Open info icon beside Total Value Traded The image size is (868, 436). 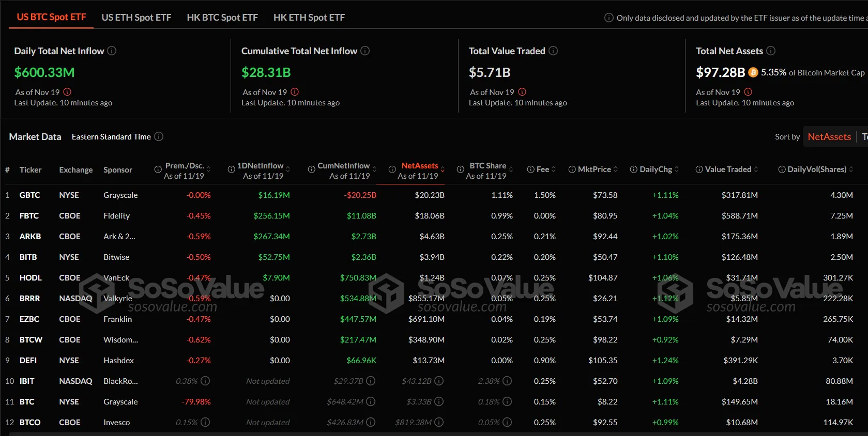[x=553, y=51]
